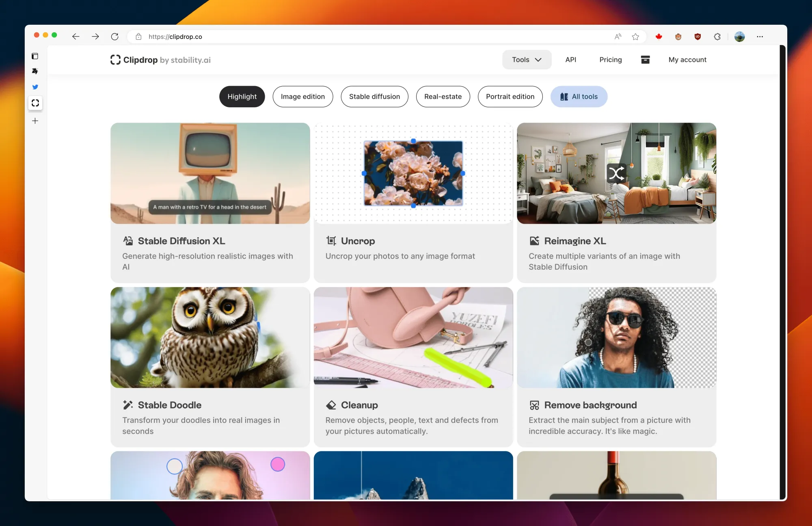Viewport: 812px width, 526px height.
Task: Add new sidebar item with plus icon
Action: [35, 121]
